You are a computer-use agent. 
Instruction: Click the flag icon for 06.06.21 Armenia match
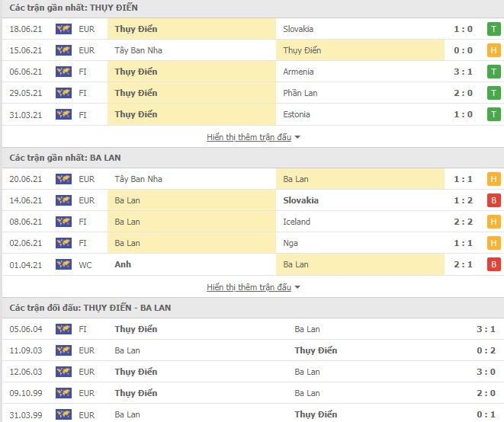63,72
